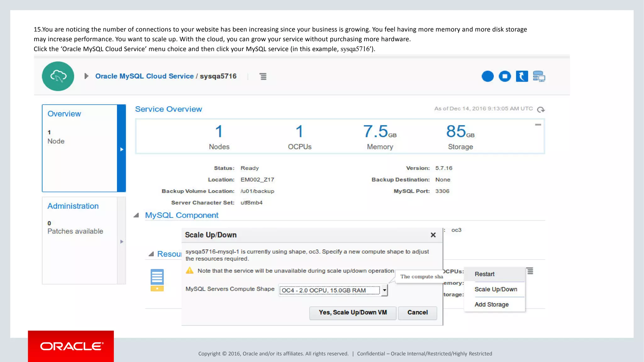Click the warning triangle icon in dialog

pyautogui.click(x=190, y=270)
